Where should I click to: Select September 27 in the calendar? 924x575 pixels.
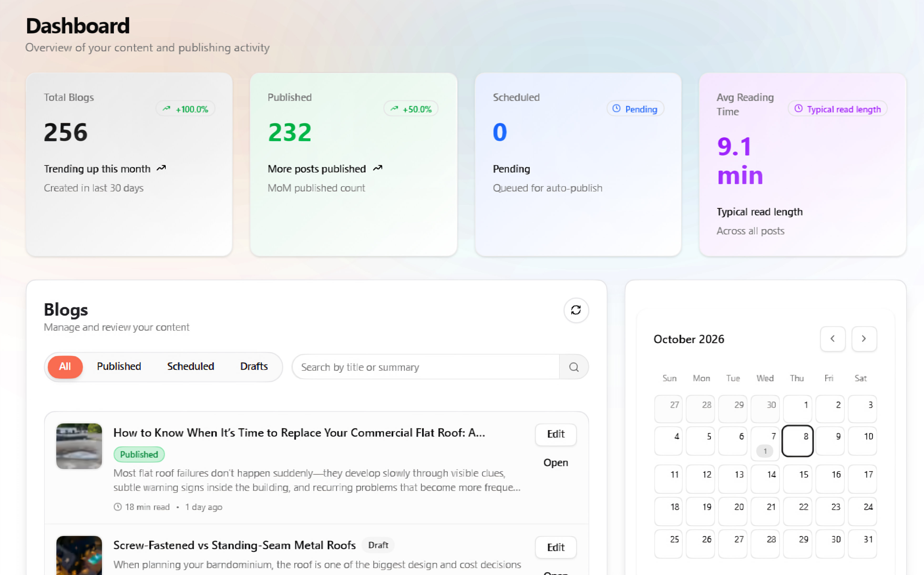[x=668, y=409]
